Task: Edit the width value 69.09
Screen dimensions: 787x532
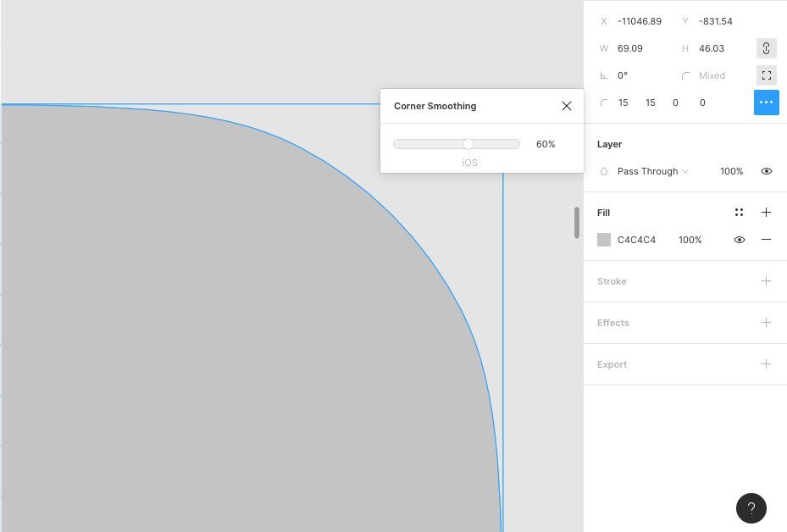Action: click(630, 48)
